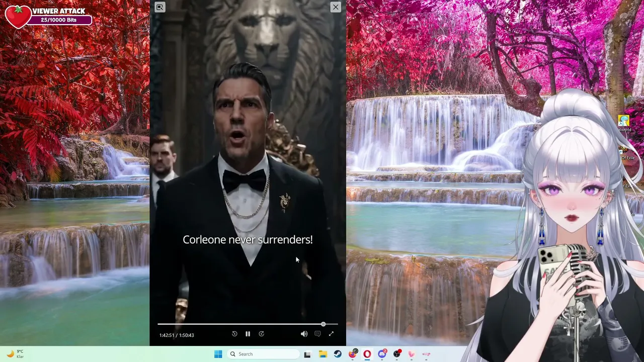
Task: Toggle video captions
Action: [317, 334]
